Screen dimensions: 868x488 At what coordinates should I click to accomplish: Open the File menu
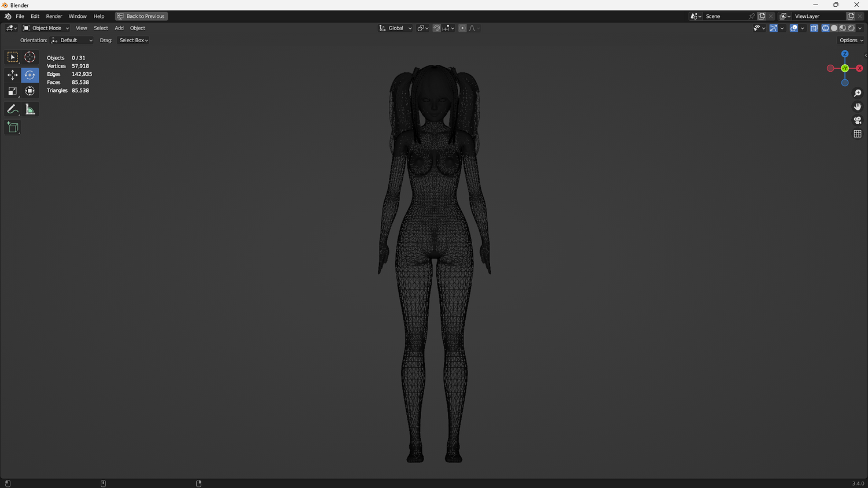pos(20,16)
